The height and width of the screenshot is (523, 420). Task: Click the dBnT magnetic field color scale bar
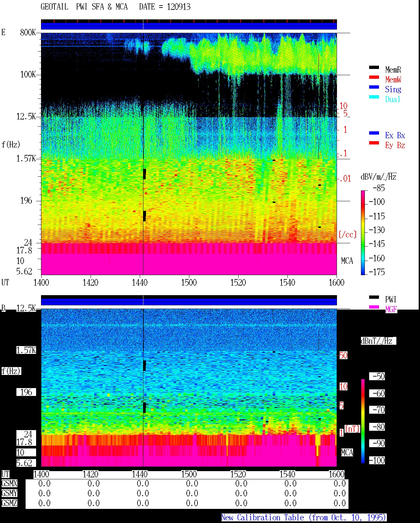tap(363, 421)
